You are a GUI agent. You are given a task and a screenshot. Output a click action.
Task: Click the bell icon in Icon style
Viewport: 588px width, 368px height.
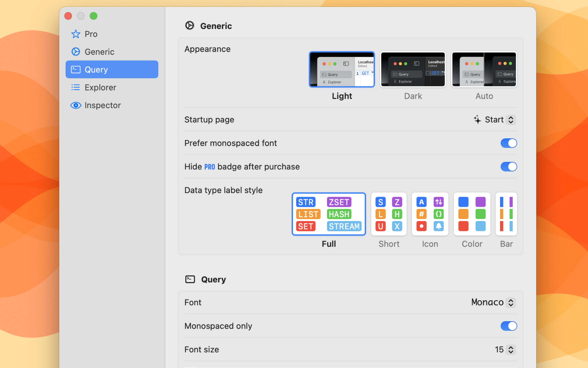439,226
